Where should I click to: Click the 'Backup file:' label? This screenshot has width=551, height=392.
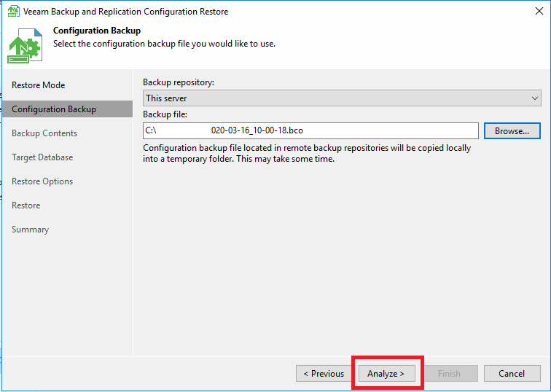point(165,114)
